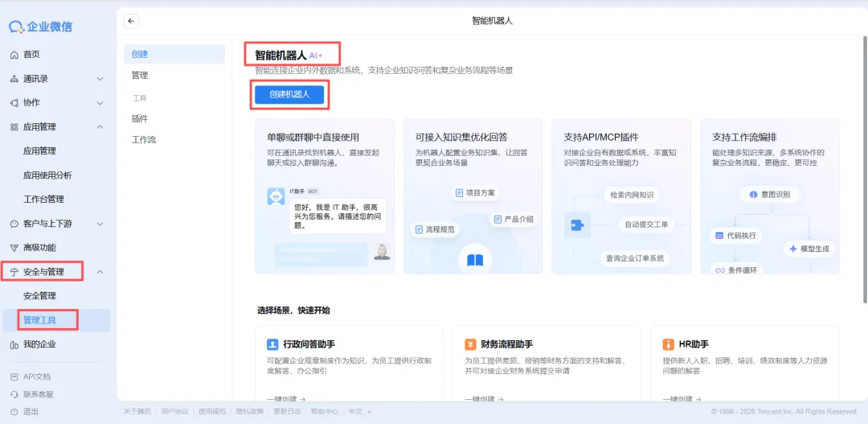The height and width of the screenshot is (424, 868).
Task: Open the 中文 language dropdown in footer
Action: 360,412
